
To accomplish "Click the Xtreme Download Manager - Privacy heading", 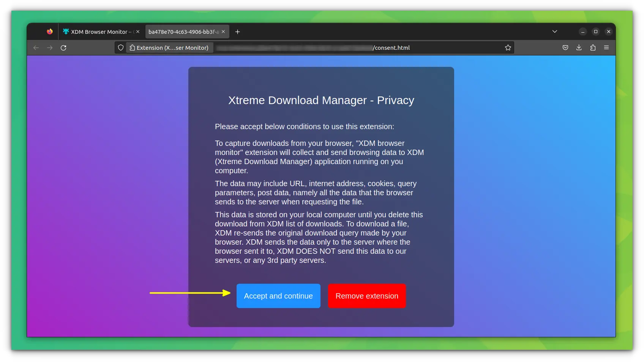I will tap(321, 100).
